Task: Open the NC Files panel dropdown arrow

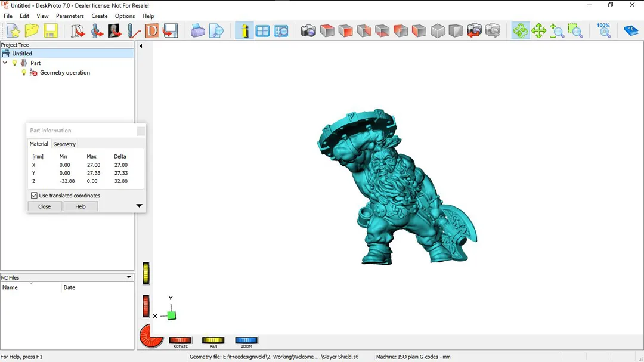Action: tap(129, 277)
